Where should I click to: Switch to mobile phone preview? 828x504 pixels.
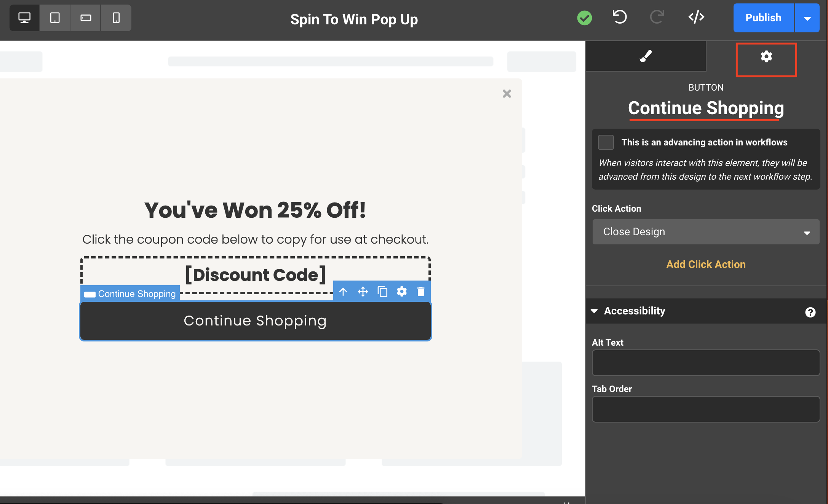coord(116,18)
